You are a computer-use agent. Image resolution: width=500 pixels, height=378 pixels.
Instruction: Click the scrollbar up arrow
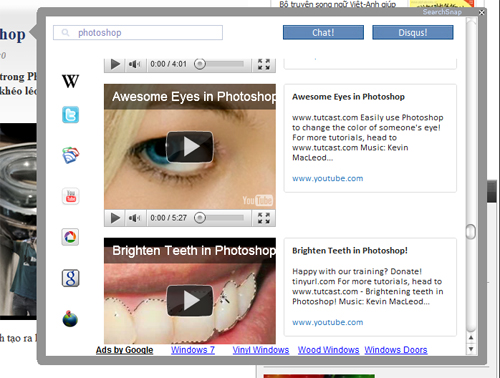coord(471,338)
